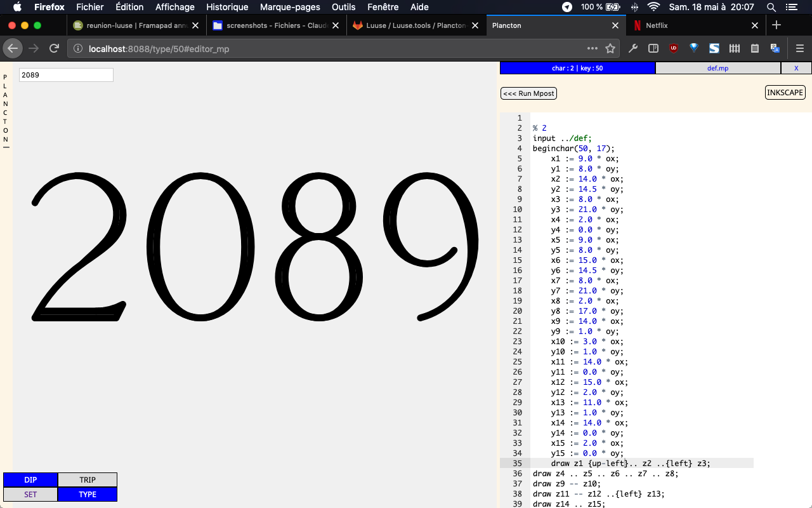Bookmark this page with the star icon
This screenshot has width=812, height=508.
click(610, 48)
